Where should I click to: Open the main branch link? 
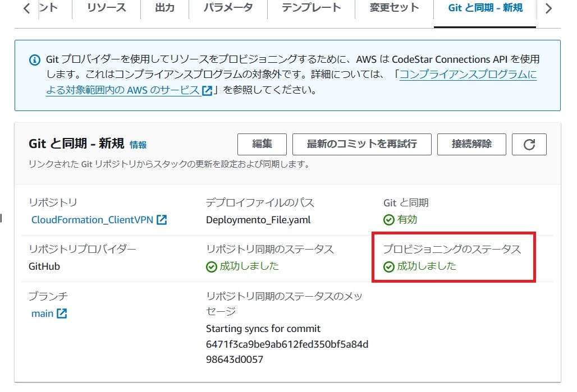(42, 313)
